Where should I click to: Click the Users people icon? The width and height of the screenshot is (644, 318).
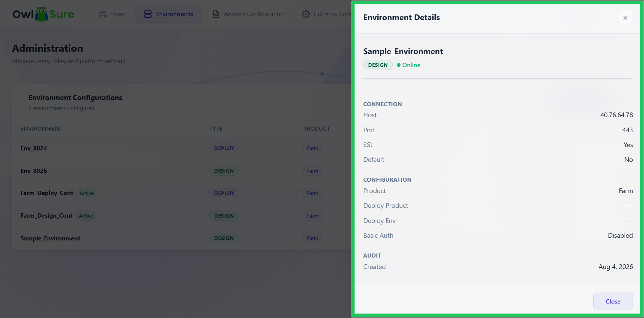point(103,14)
